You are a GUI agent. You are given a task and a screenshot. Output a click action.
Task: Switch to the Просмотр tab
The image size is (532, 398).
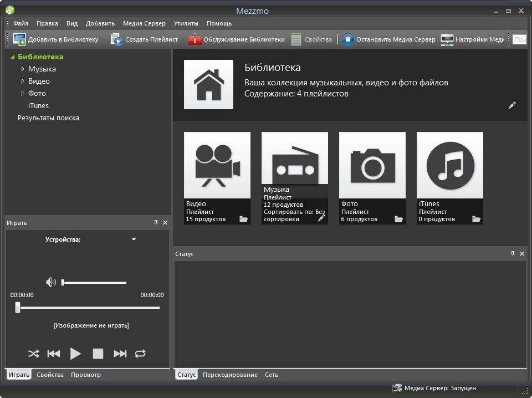pyautogui.click(x=86, y=375)
